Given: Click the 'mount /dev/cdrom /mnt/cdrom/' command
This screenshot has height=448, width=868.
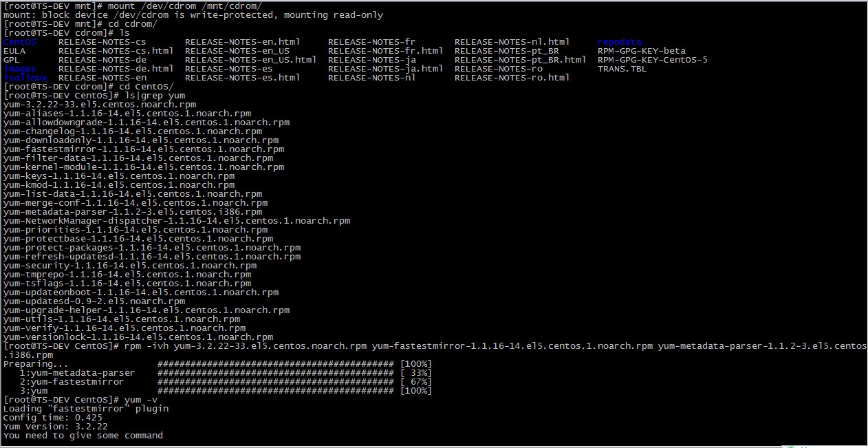Looking at the screenshot, I should (184, 6).
